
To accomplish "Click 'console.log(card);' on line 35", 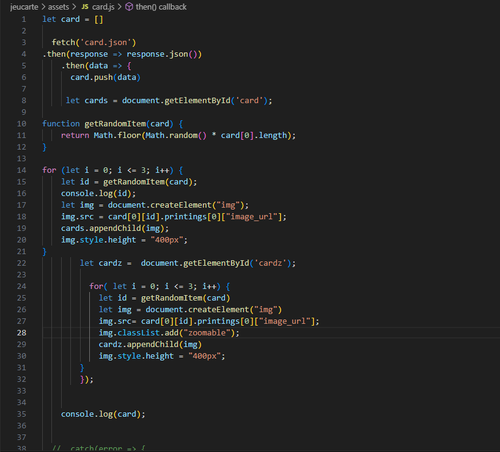I will click(103, 414).
